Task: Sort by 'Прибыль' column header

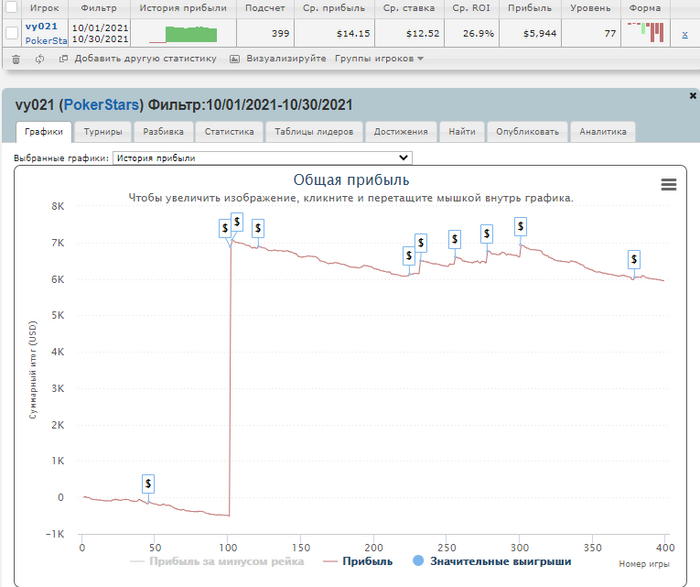Action: pyautogui.click(x=529, y=8)
